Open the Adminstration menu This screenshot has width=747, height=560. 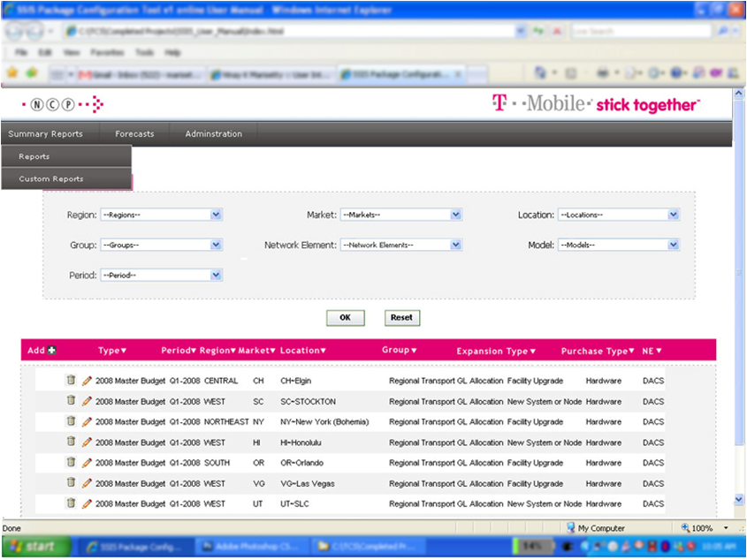[213, 133]
